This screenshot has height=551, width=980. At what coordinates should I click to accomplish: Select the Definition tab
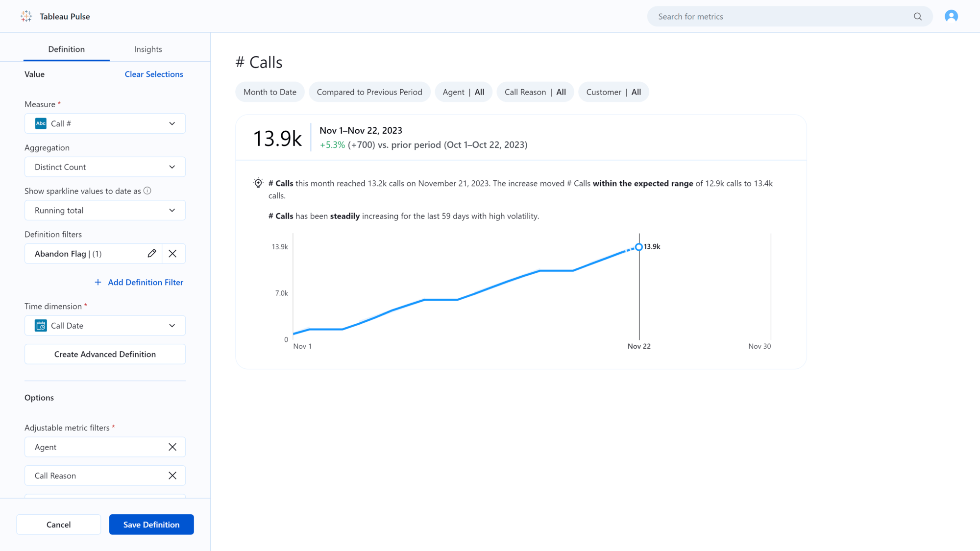[67, 49]
